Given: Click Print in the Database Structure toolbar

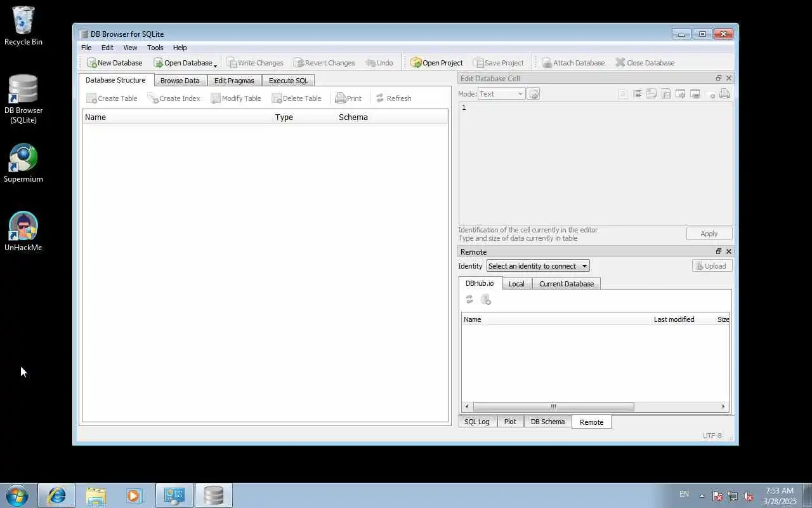Looking at the screenshot, I should click(x=348, y=98).
